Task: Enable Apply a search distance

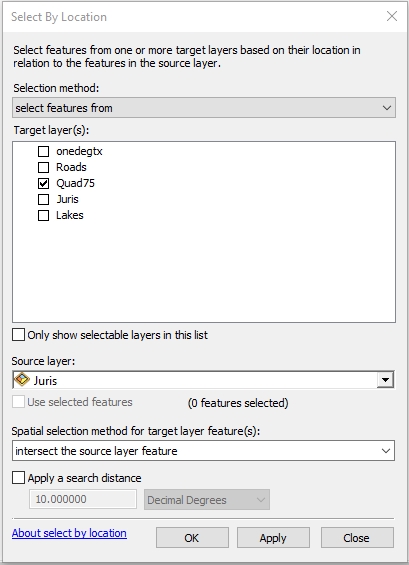Action: 18,478
